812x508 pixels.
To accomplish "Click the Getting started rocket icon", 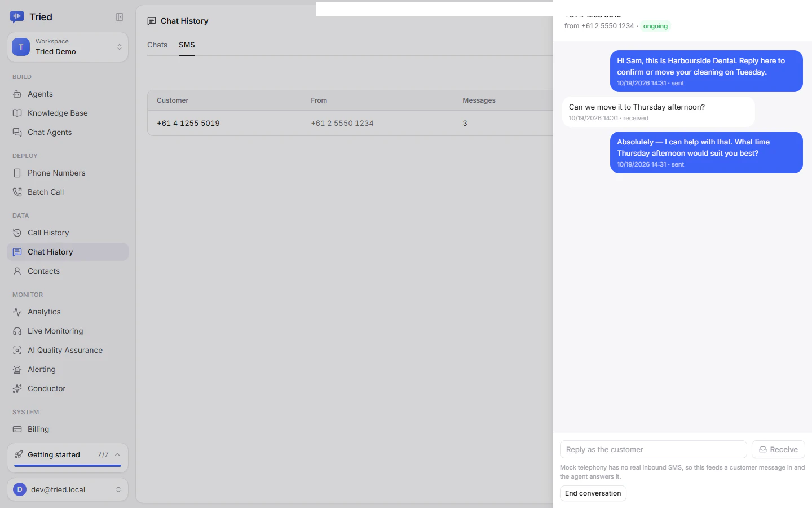I will pos(19,454).
